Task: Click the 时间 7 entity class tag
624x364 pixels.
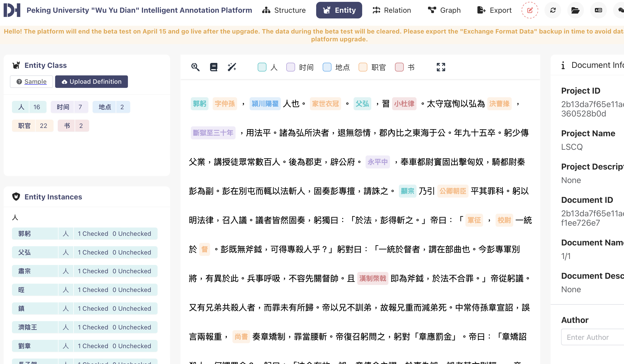Action: click(x=69, y=107)
